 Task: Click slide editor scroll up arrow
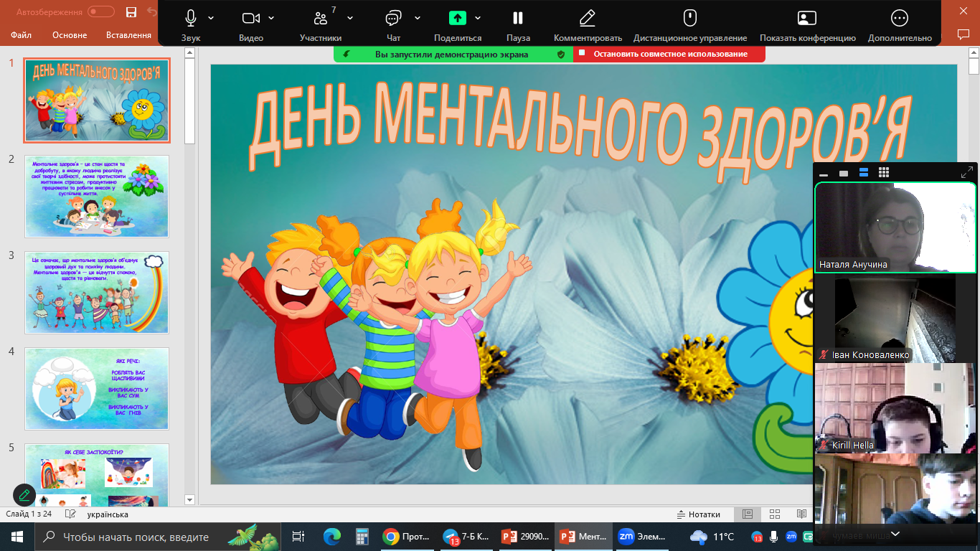974,52
